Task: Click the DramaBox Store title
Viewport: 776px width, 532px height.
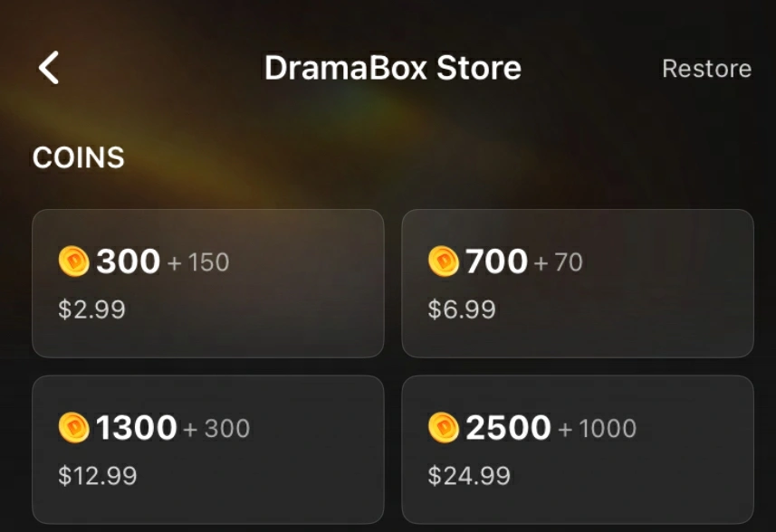Action: 392,68
